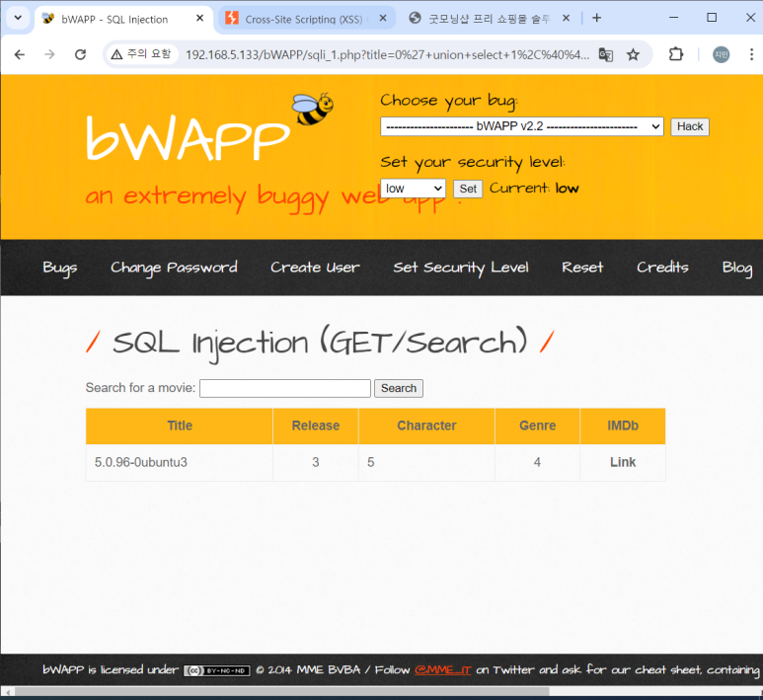
Task: Close the third Korean shopping tab
Action: pyautogui.click(x=566, y=18)
